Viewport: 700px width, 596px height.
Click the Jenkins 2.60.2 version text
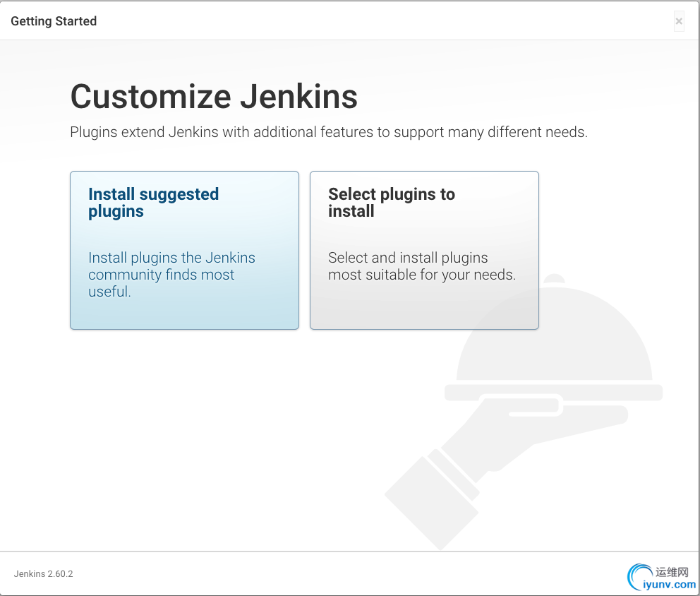click(43, 573)
